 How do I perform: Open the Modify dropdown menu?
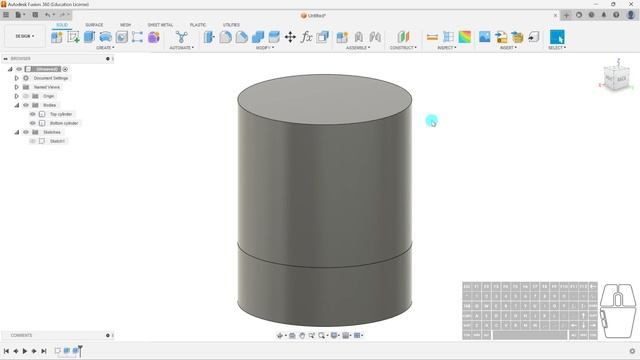[264, 48]
